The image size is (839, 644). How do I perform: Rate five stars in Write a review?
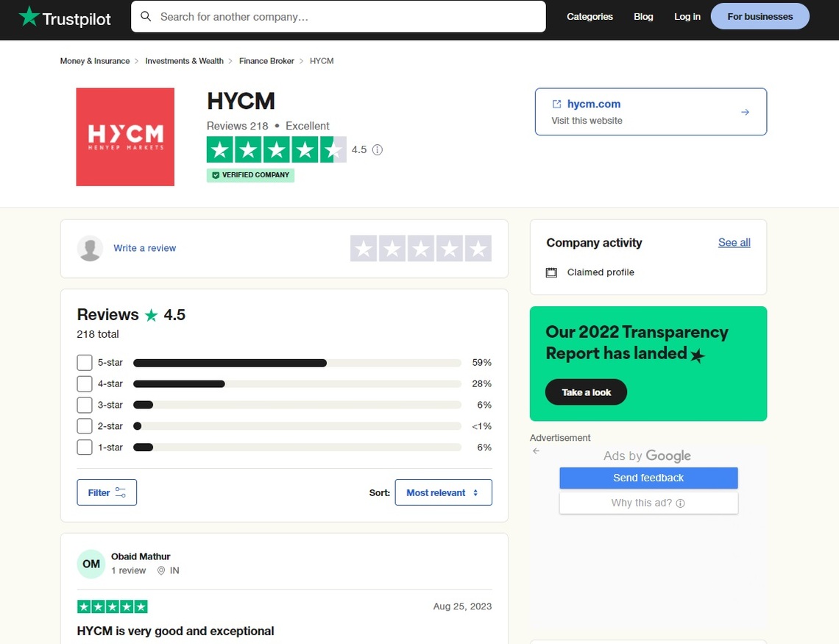click(x=478, y=249)
